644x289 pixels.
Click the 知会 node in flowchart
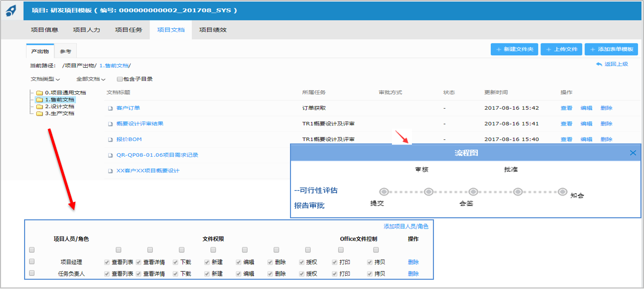pyautogui.click(x=563, y=192)
